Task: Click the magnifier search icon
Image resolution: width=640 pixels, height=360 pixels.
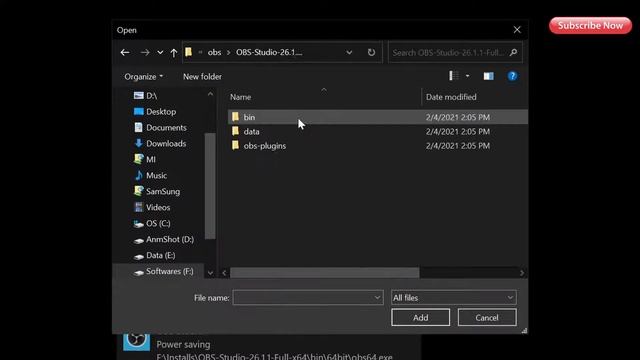Action: pos(513,52)
